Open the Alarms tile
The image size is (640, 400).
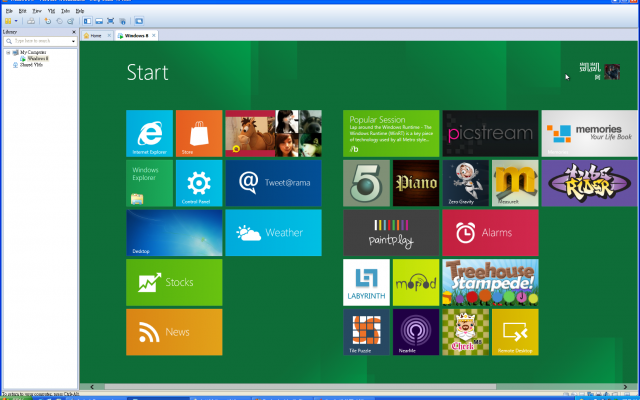pyautogui.click(x=490, y=233)
